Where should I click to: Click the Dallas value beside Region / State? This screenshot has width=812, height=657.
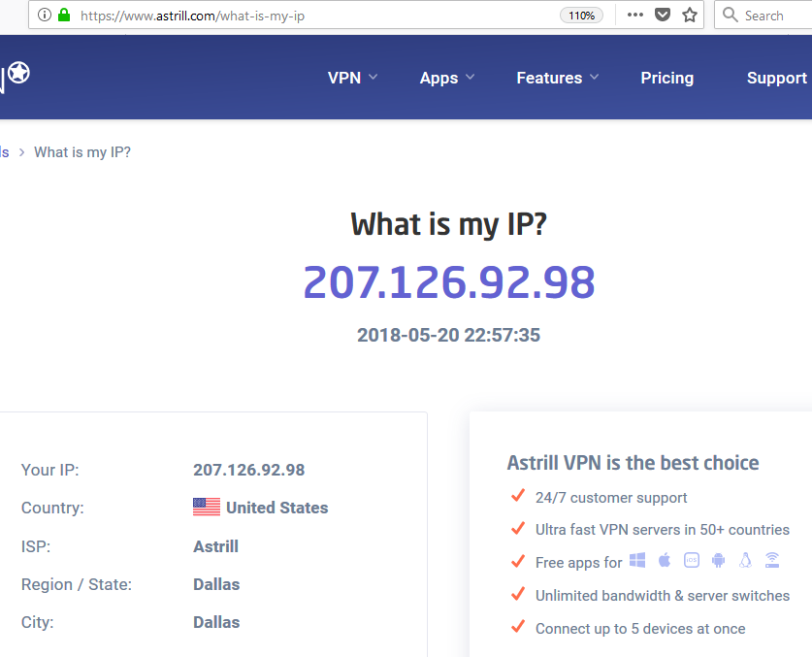[x=216, y=584]
